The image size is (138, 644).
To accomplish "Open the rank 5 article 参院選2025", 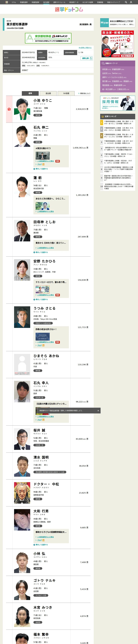I will point(119,149).
